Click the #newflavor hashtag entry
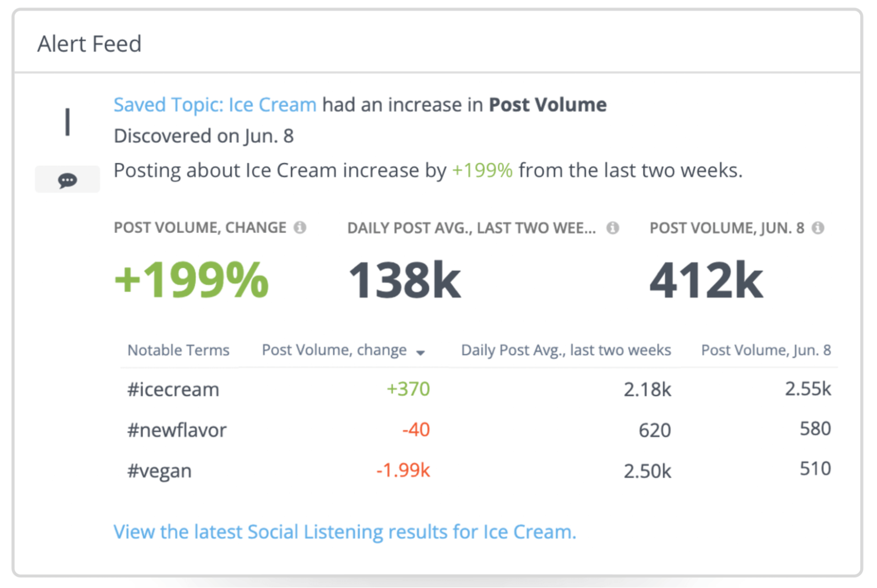Image resolution: width=877 pixels, height=588 pixels. (x=177, y=430)
